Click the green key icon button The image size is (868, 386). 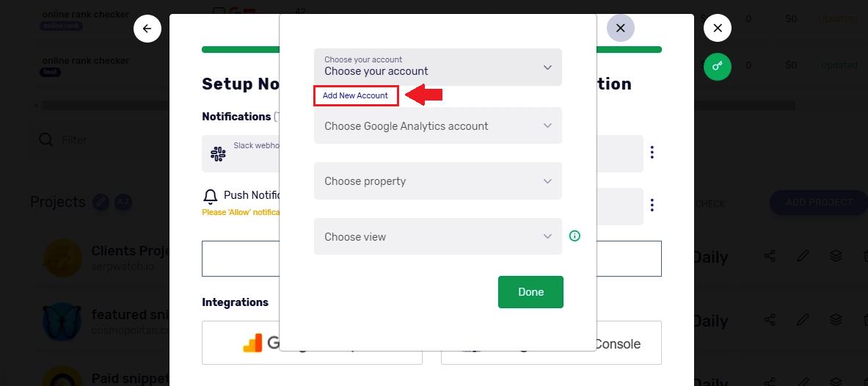pyautogui.click(x=718, y=67)
